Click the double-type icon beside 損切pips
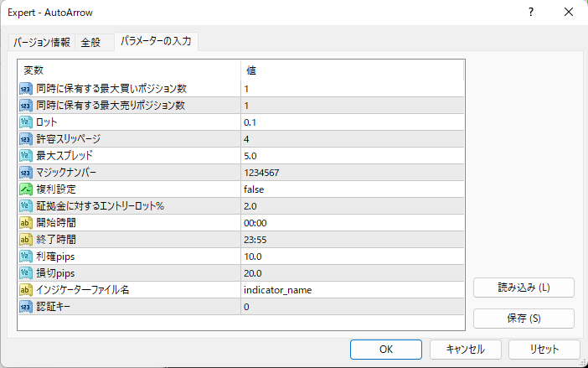588x368 pixels. (x=26, y=273)
